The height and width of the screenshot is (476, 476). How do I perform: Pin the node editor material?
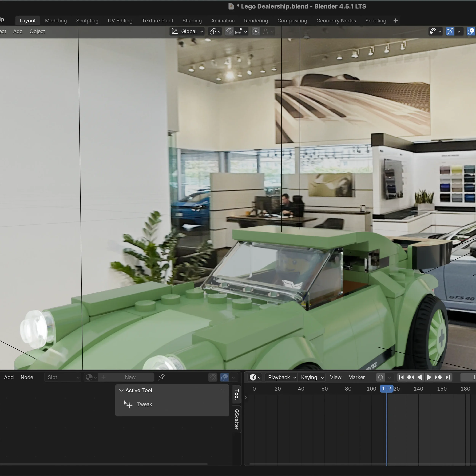161,377
